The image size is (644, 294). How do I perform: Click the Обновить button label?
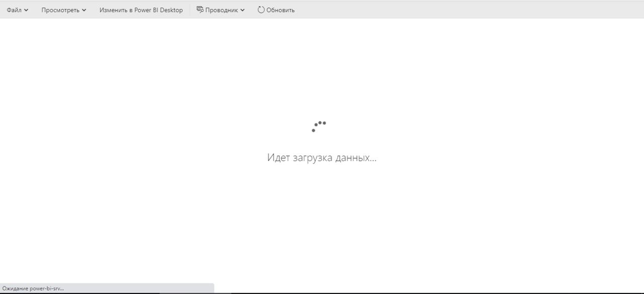pyautogui.click(x=280, y=10)
